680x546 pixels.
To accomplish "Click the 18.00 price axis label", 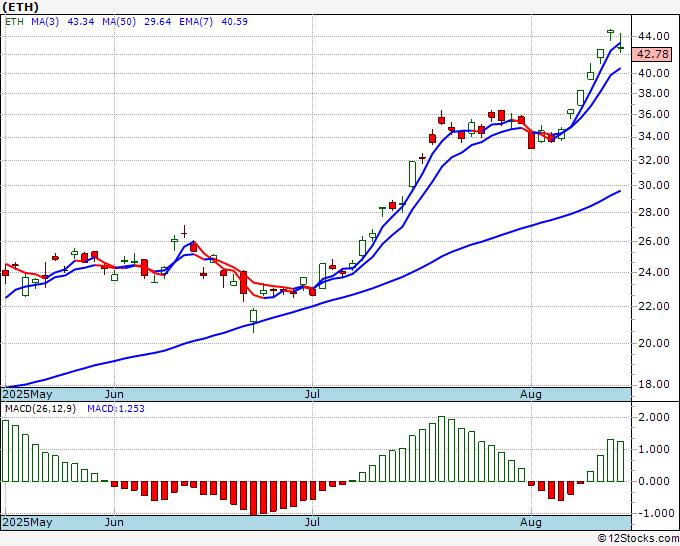I will [x=654, y=384].
